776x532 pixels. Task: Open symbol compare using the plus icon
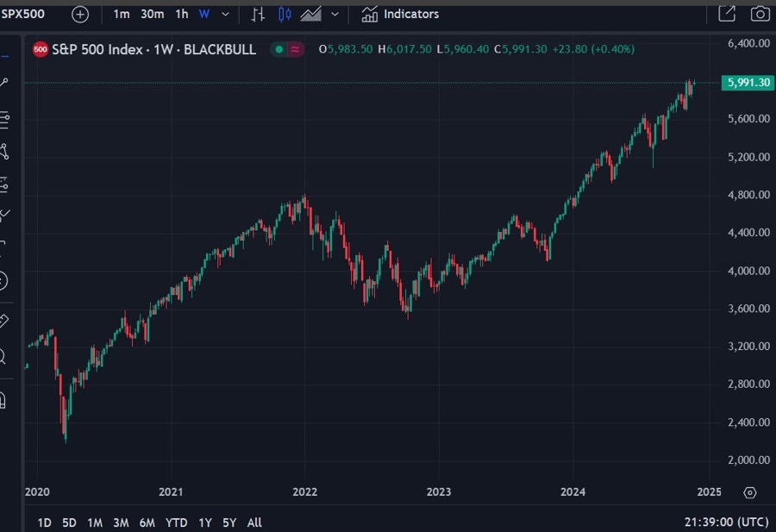pyautogui.click(x=79, y=14)
